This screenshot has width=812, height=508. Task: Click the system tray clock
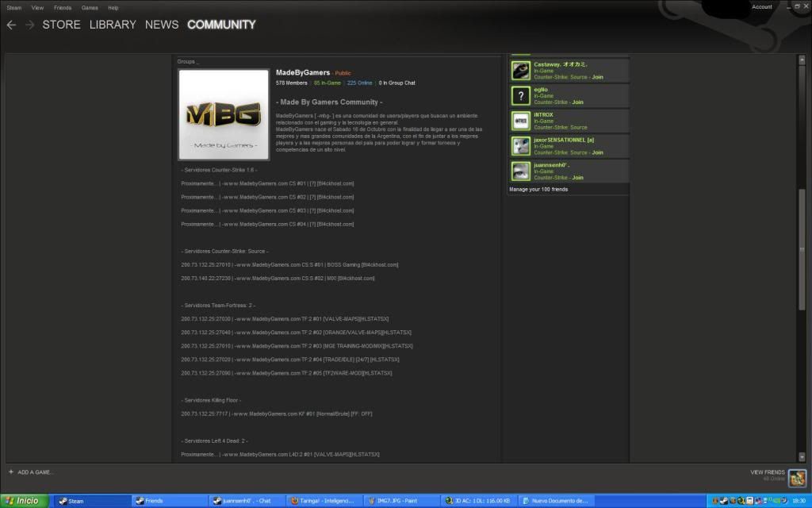(x=799, y=501)
